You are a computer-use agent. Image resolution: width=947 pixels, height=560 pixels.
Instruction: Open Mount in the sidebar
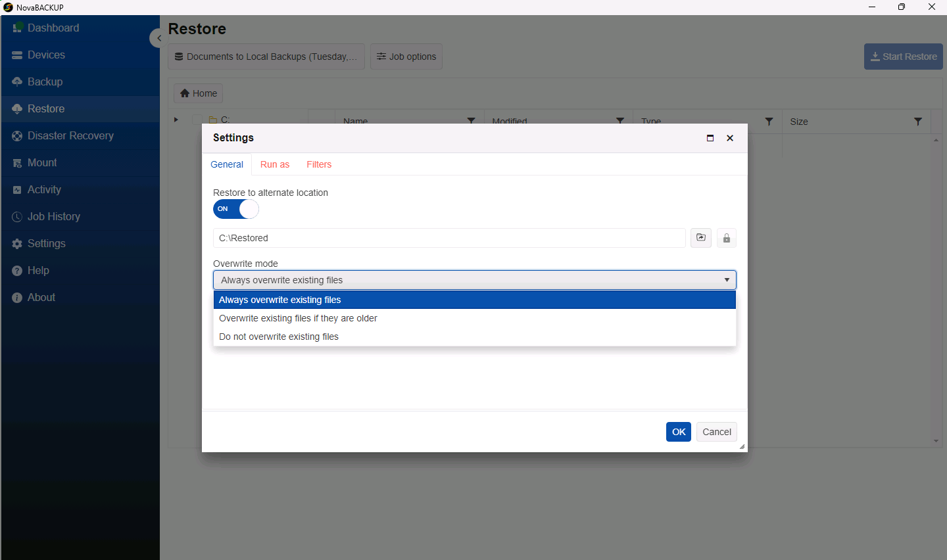coord(80,163)
